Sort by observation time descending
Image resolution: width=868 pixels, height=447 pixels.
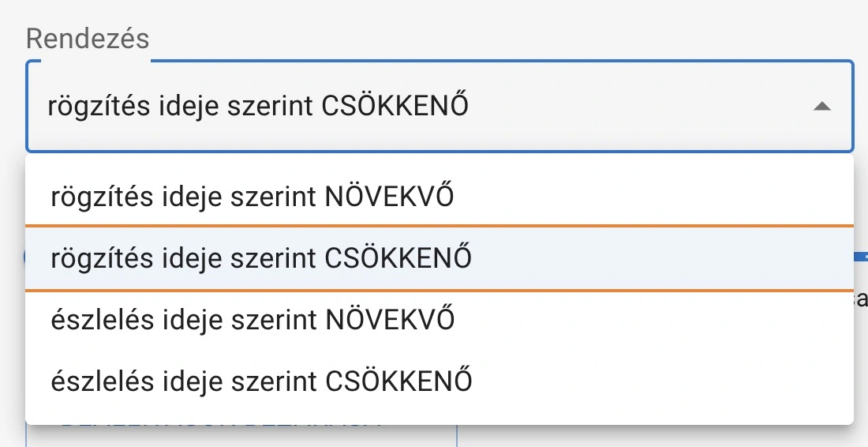[261, 381]
